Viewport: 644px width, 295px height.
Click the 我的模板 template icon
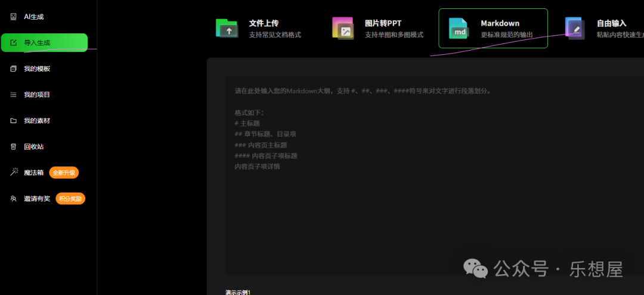tap(13, 69)
